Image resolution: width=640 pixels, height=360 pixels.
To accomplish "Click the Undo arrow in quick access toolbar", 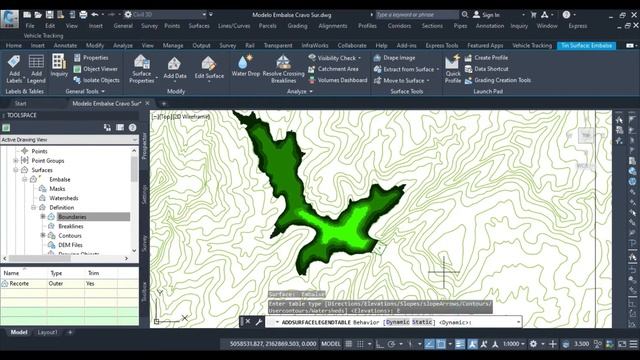I will pos(95,15).
